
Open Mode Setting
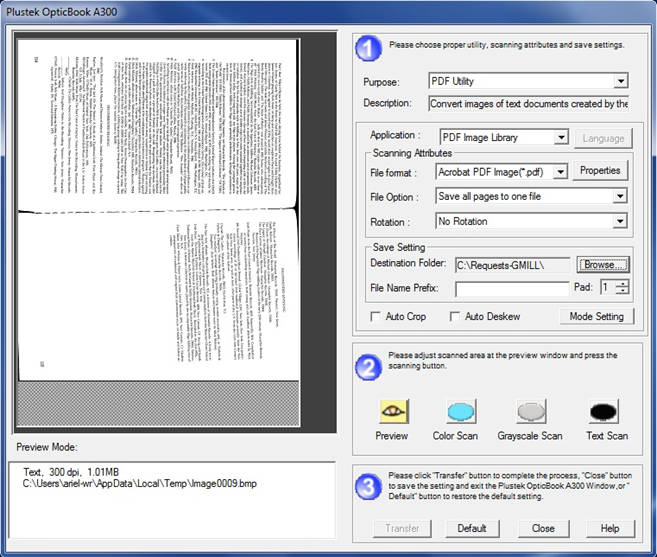click(x=597, y=316)
